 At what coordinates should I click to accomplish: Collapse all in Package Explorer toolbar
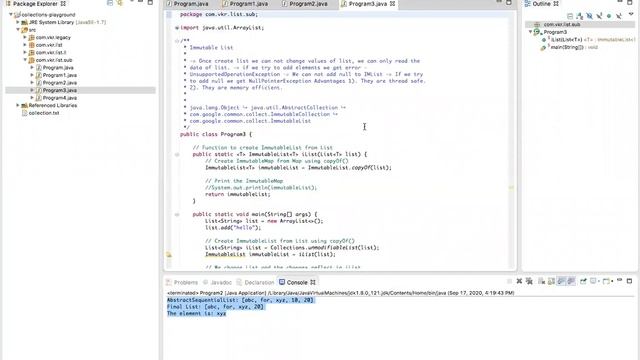tap(110, 3)
